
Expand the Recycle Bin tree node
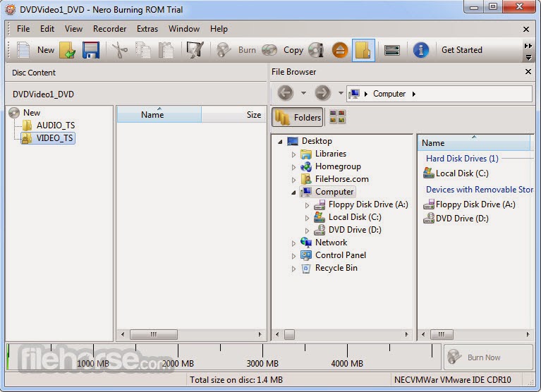click(x=293, y=269)
